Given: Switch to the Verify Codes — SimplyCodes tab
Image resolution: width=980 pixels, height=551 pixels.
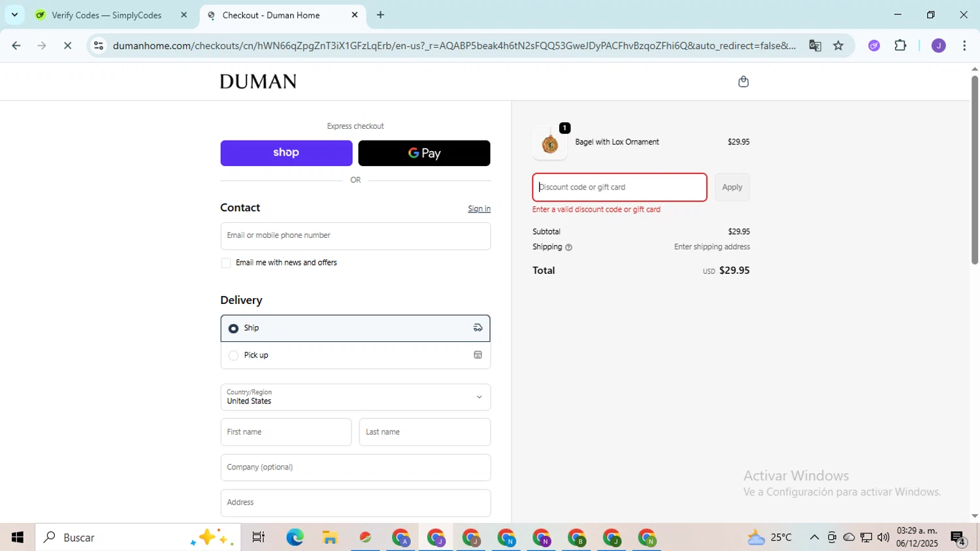Looking at the screenshot, I should click(106, 15).
